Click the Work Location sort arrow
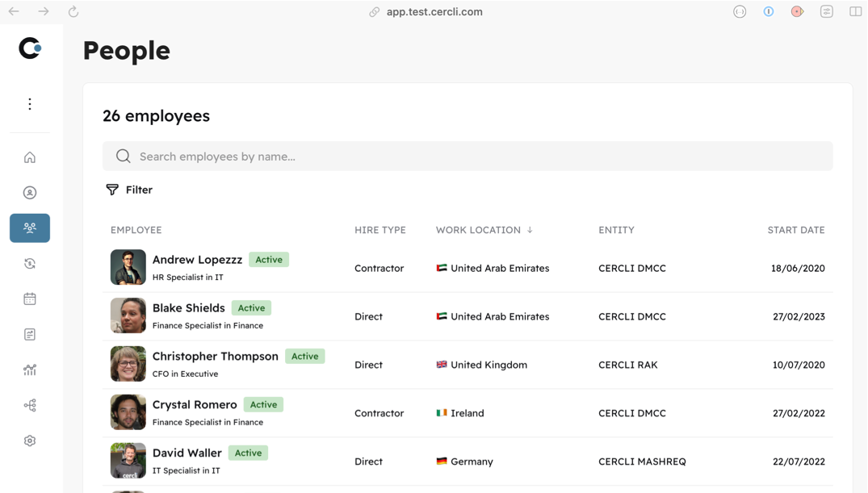The image size is (868, 493). 530,230
